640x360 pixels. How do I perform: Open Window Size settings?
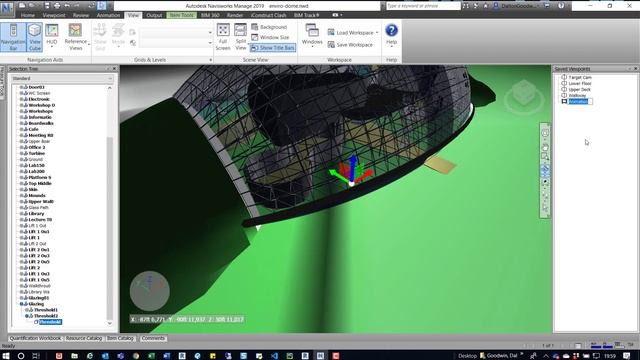point(270,37)
